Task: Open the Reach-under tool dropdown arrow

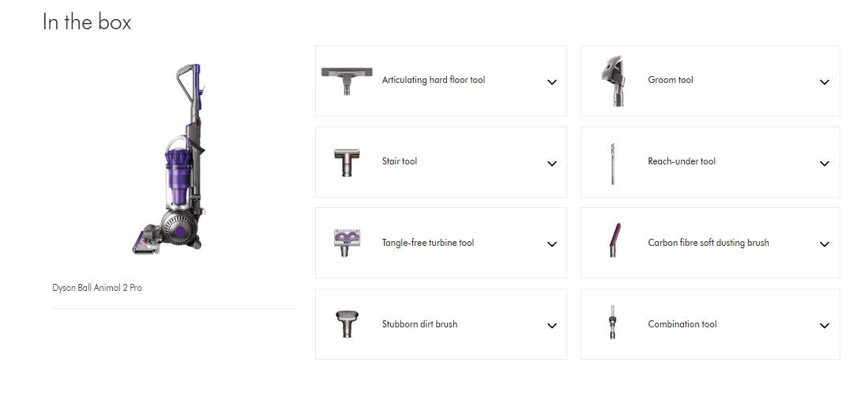Action: [825, 164]
